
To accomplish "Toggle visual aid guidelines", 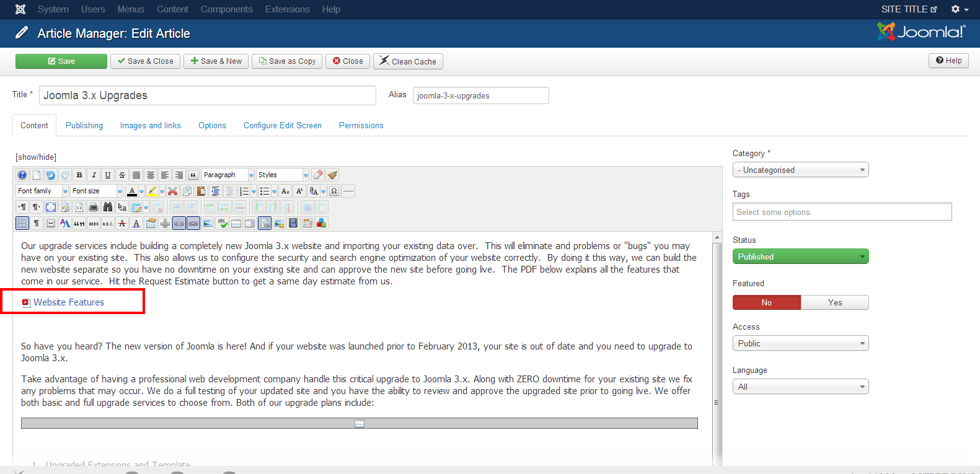I will (x=22, y=223).
